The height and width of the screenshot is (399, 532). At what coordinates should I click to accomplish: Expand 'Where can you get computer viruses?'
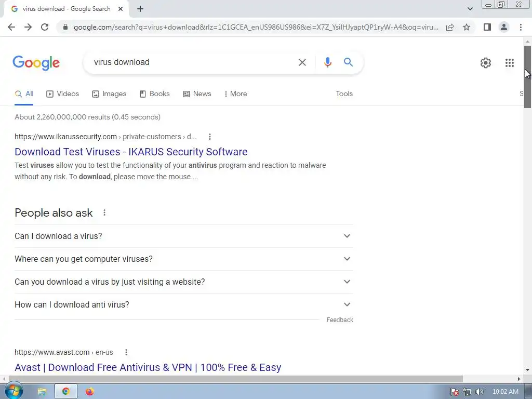pyautogui.click(x=184, y=259)
